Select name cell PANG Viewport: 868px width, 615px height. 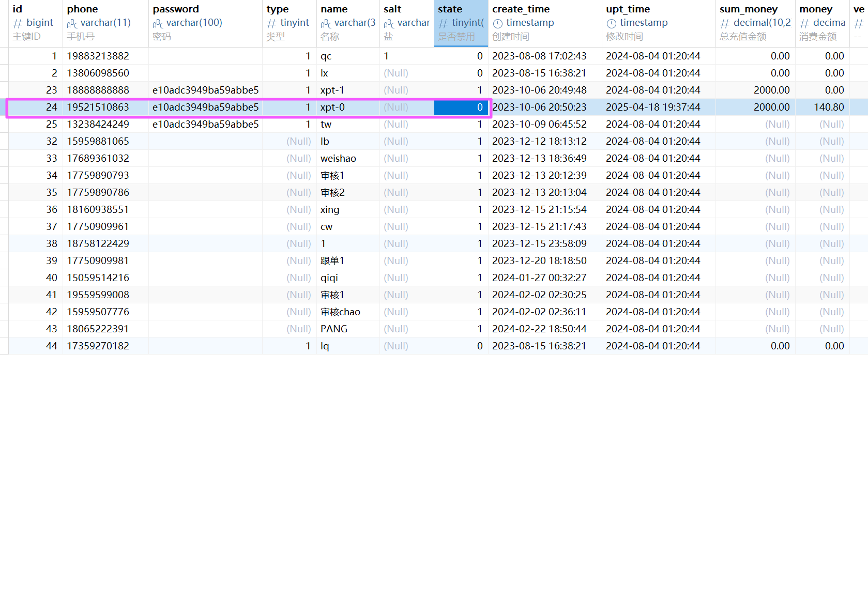(x=348, y=329)
